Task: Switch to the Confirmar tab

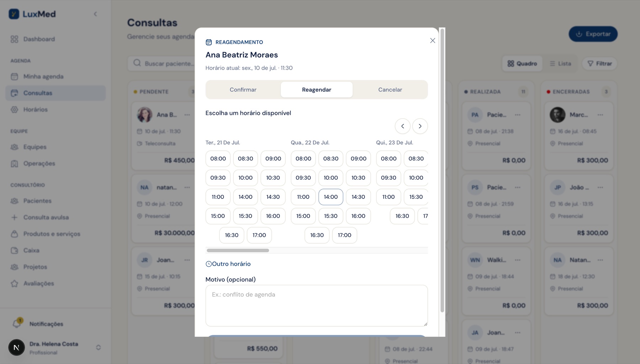Action: [x=243, y=90]
